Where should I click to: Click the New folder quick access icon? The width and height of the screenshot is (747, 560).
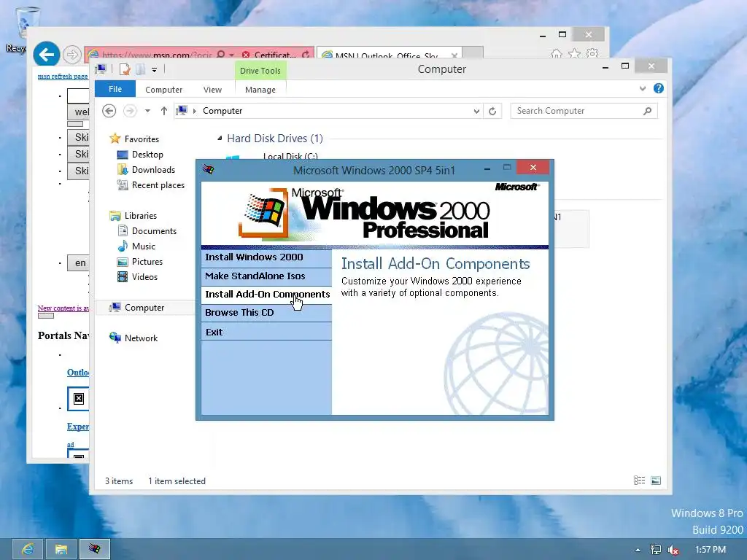(x=141, y=69)
